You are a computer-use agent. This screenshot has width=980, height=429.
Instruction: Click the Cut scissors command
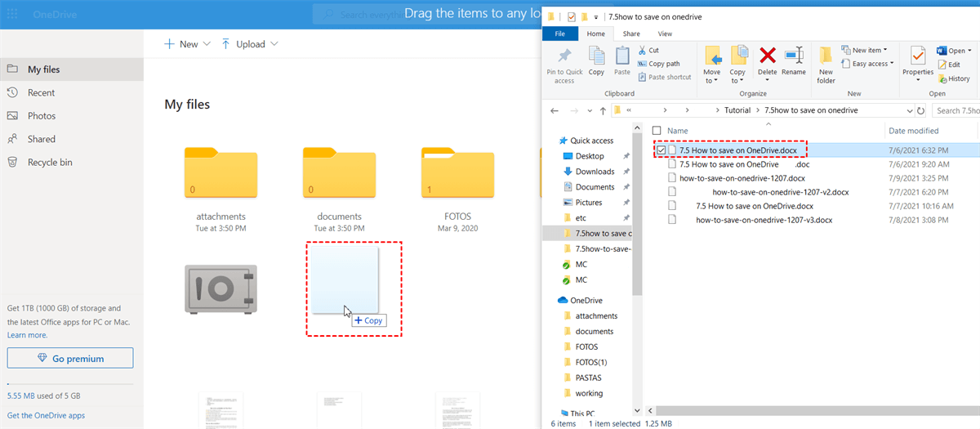click(649, 50)
